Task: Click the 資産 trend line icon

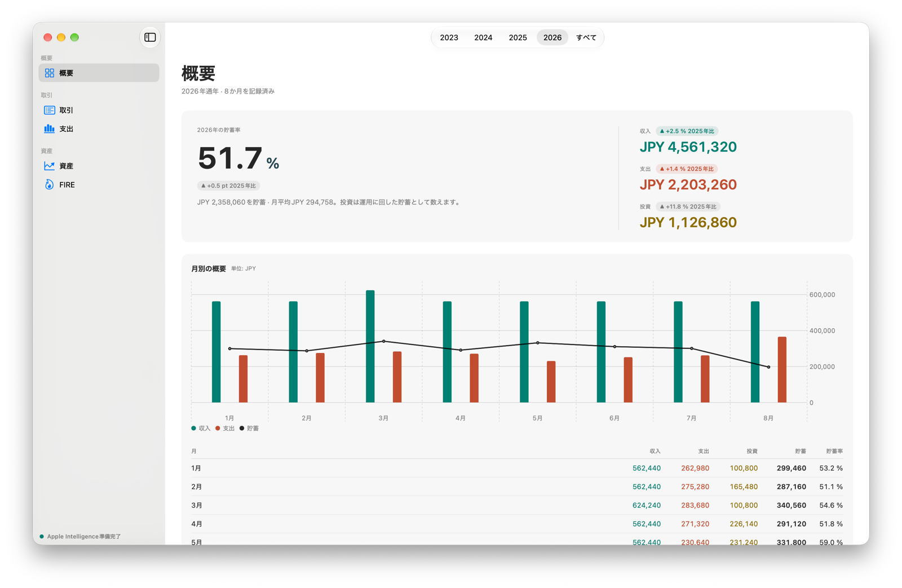Action: pyautogui.click(x=50, y=166)
